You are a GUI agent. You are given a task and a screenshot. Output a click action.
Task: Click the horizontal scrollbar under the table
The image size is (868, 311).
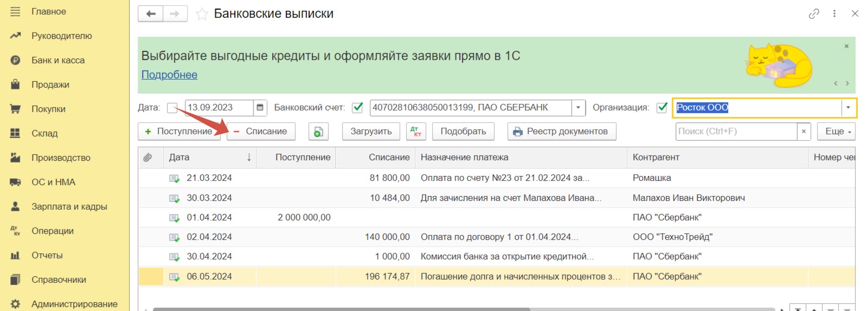pyautogui.click(x=342, y=309)
